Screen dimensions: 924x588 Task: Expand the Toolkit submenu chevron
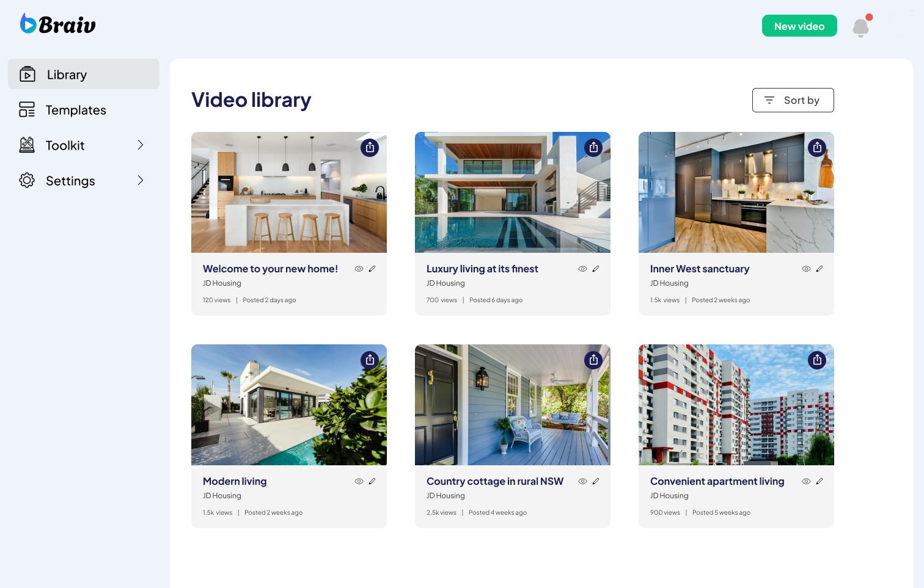pos(141,145)
